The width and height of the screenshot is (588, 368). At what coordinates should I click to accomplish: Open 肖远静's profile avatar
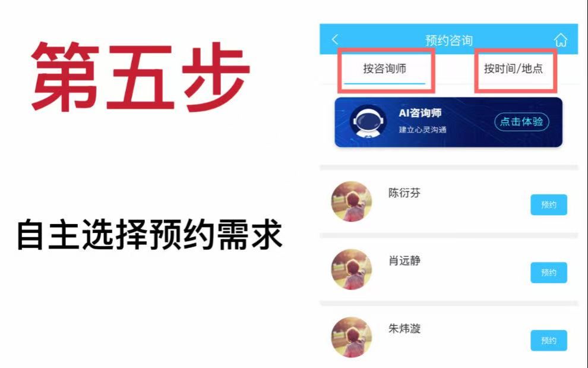(352, 269)
